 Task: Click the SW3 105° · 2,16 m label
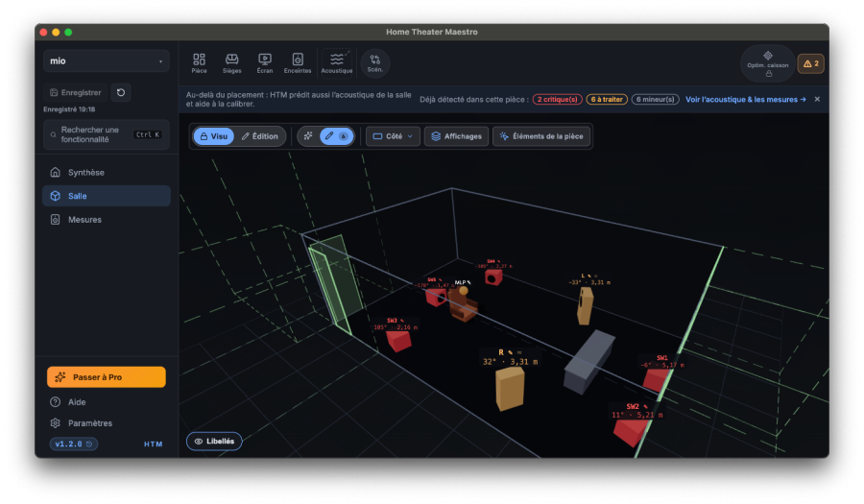396,324
